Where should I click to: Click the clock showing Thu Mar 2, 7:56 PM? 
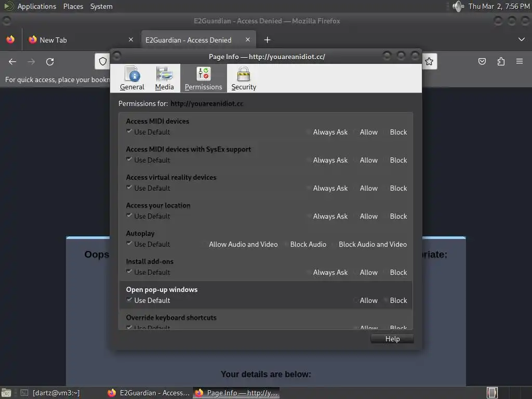point(499,6)
